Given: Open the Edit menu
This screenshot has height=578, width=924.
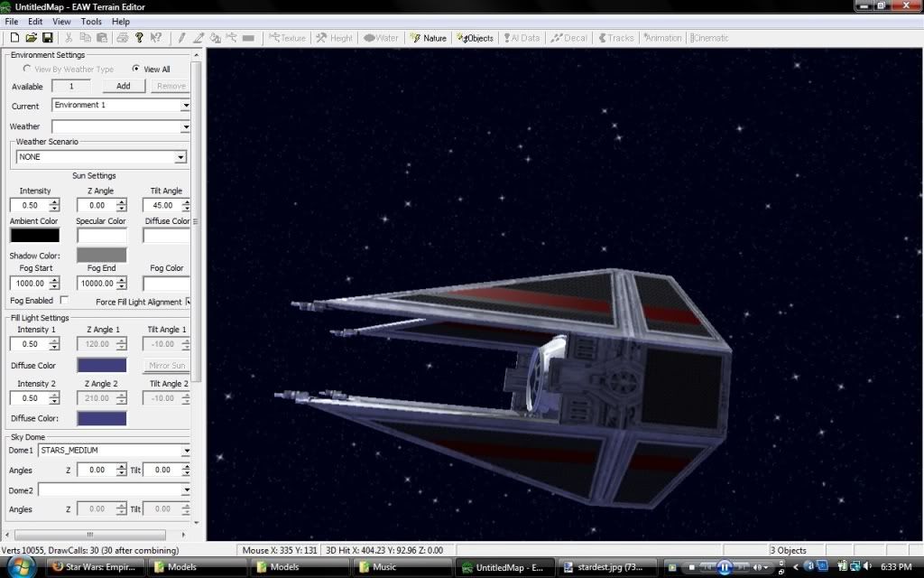Looking at the screenshot, I should [x=35, y=22].
